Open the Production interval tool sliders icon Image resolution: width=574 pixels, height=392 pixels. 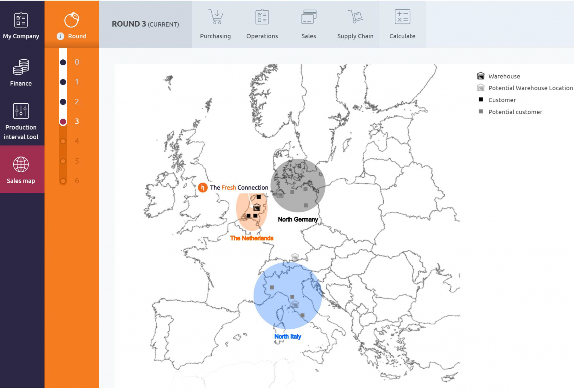pyautogui.click(x=21, y=111)
